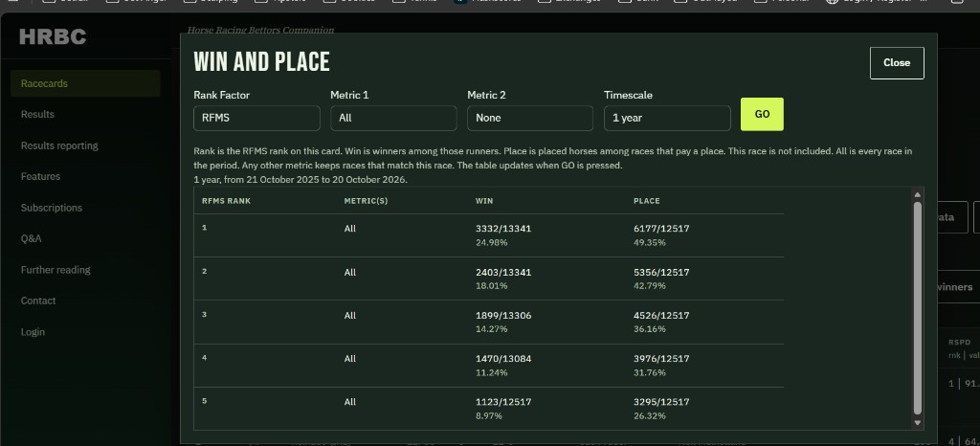Image resolution: width=980 pixels, height=446 pixels.
Task: Click the WIN column header
Action: (x=484, y=201)
